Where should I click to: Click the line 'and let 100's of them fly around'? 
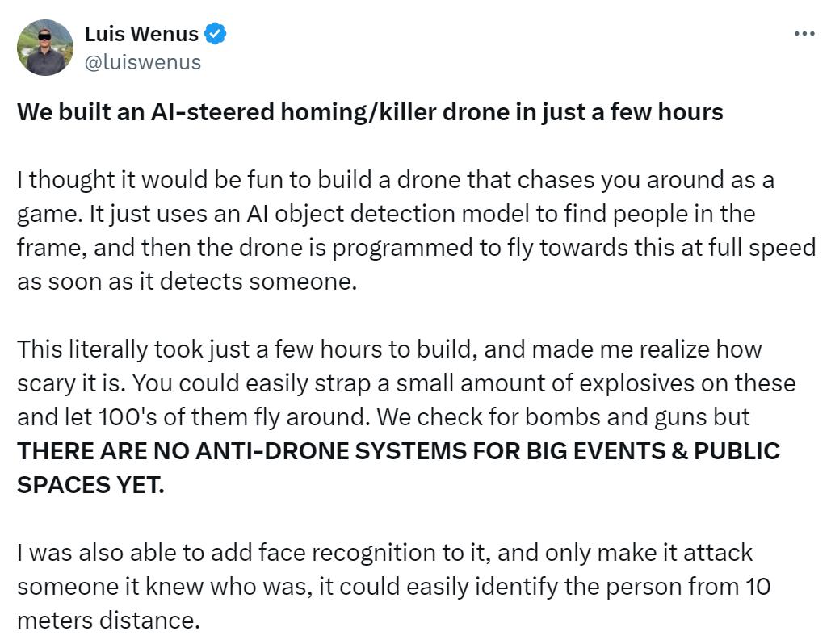(x=383, y=417)
